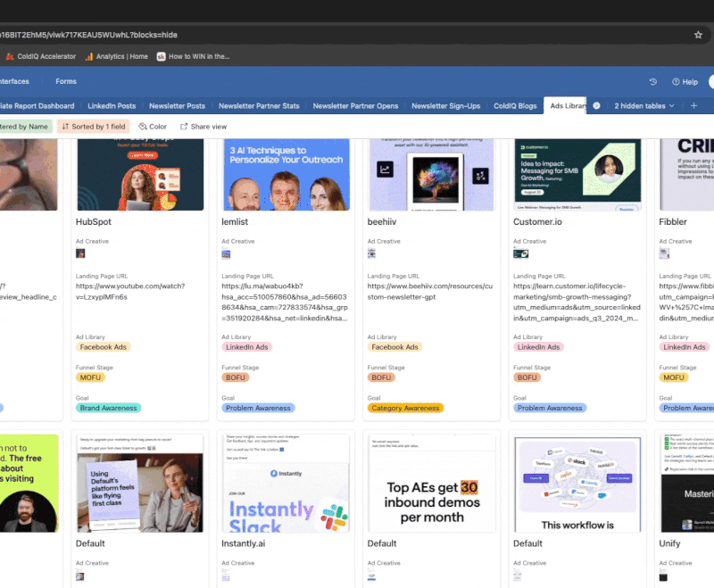Click the Customer.io record title
The image size is (714, 588).
click(537, 221)
